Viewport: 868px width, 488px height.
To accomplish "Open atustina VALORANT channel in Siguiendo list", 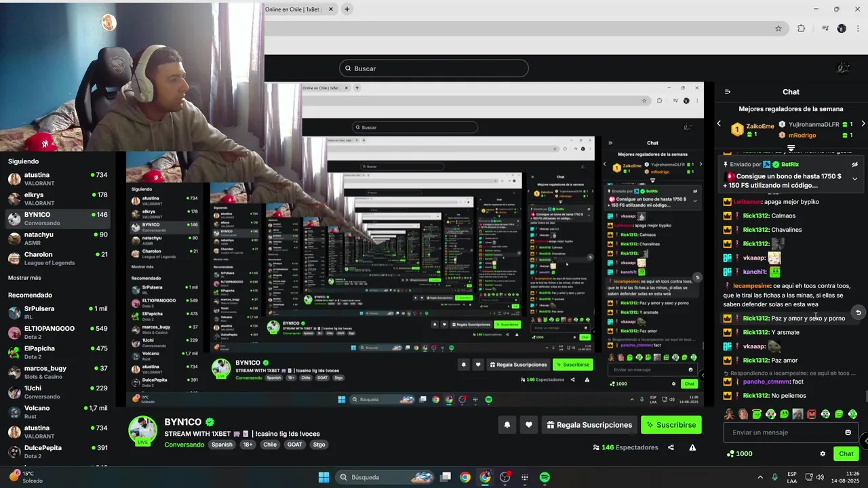I will (x=58, y=179).
